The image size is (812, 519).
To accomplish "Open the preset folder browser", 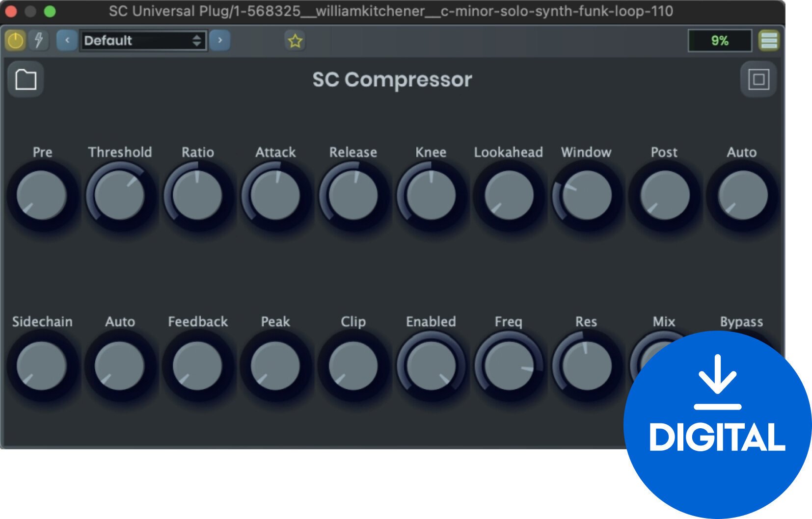I will [25, 79].
